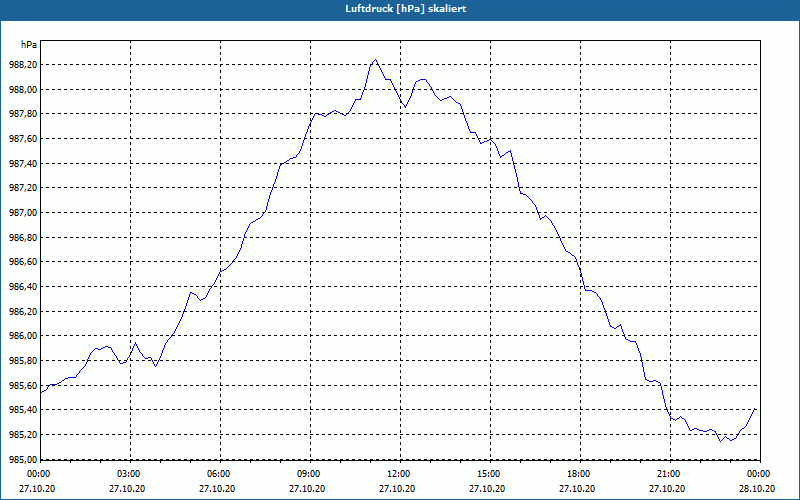The width and height of the screenshot is (800, 500).
Task: Select the 985,20 y-axis value
Action: 23,435
